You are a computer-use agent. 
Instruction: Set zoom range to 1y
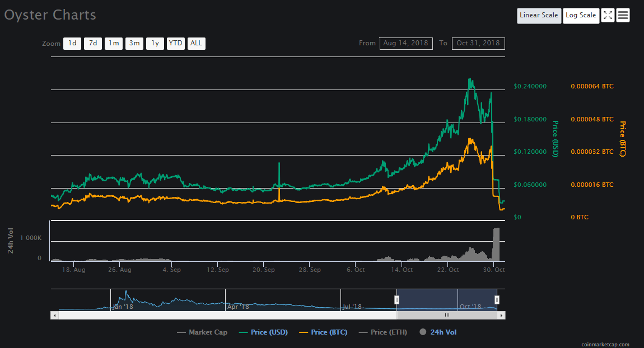click(155, 43)
